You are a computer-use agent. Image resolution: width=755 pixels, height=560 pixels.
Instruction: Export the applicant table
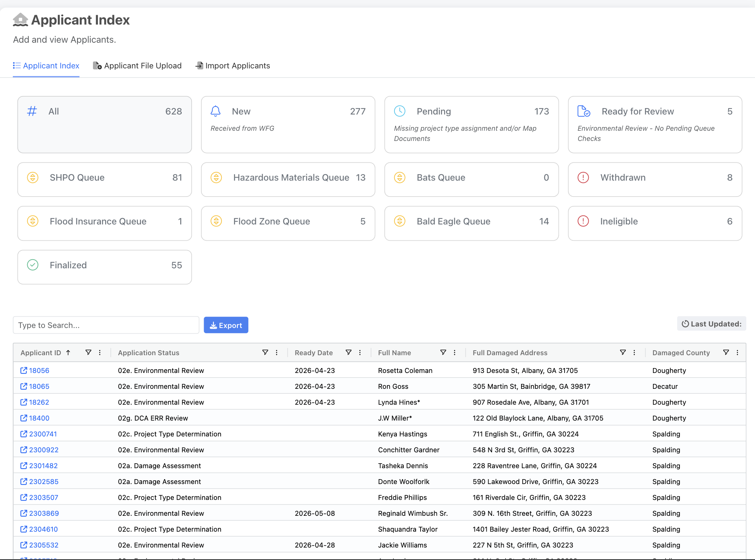tap(226, 325)
